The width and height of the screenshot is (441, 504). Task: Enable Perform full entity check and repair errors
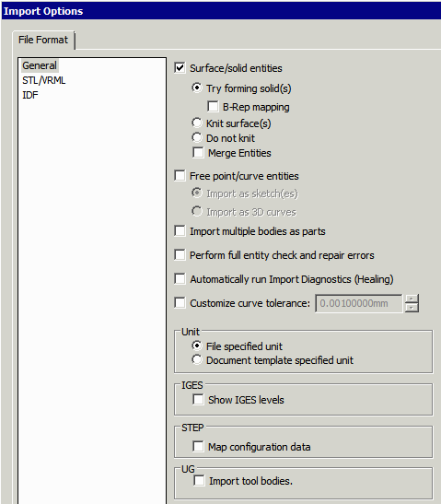180,254
